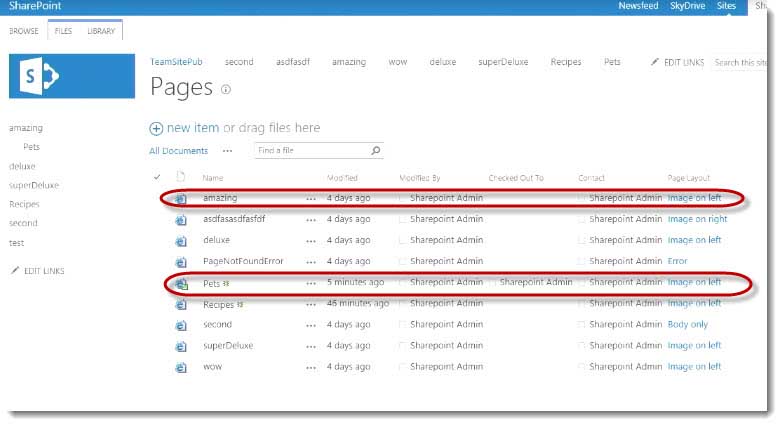Screen dimensions: 782x426
Task: Click the wow page file icon
Action: pyautogui.click(x=181, y=368)
